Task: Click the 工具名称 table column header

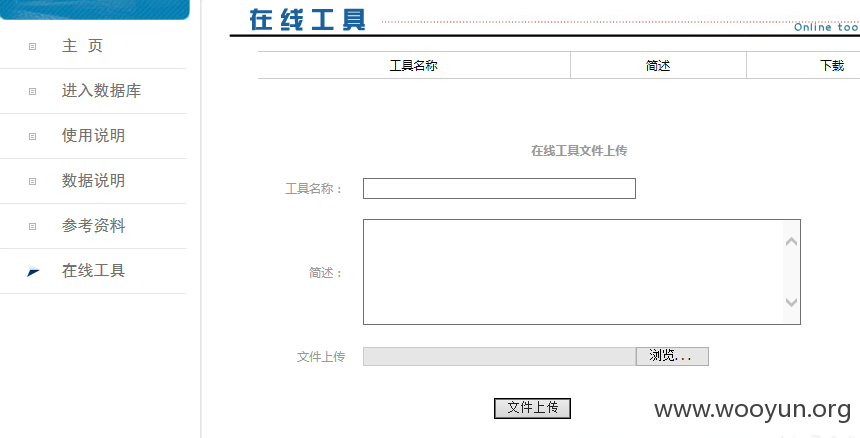Action: (414, 66)
